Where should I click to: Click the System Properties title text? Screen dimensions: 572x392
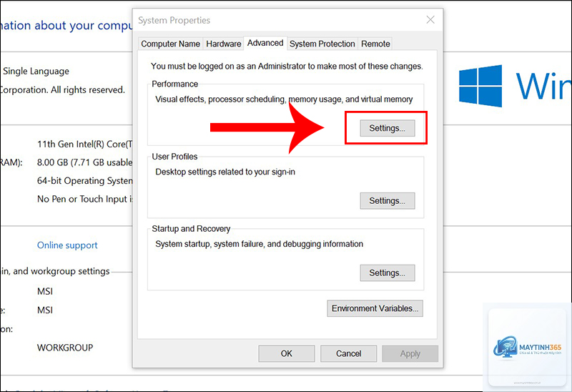(x=174, y=21)
